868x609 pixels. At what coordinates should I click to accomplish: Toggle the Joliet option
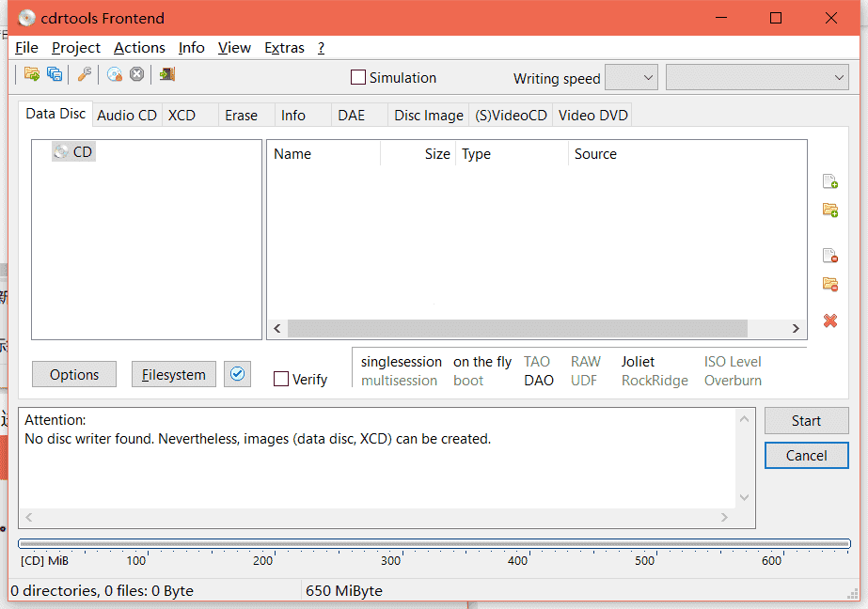pos(638,362)
